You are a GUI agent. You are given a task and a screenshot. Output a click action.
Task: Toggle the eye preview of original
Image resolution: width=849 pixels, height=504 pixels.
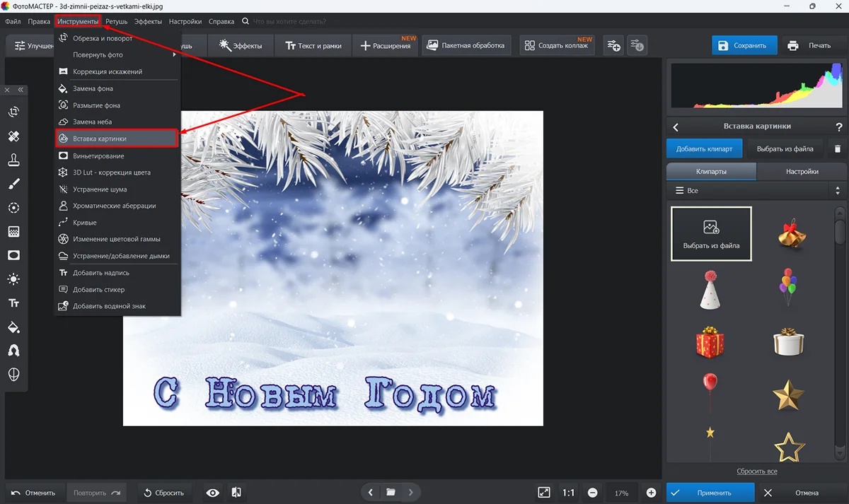(212, 493)
